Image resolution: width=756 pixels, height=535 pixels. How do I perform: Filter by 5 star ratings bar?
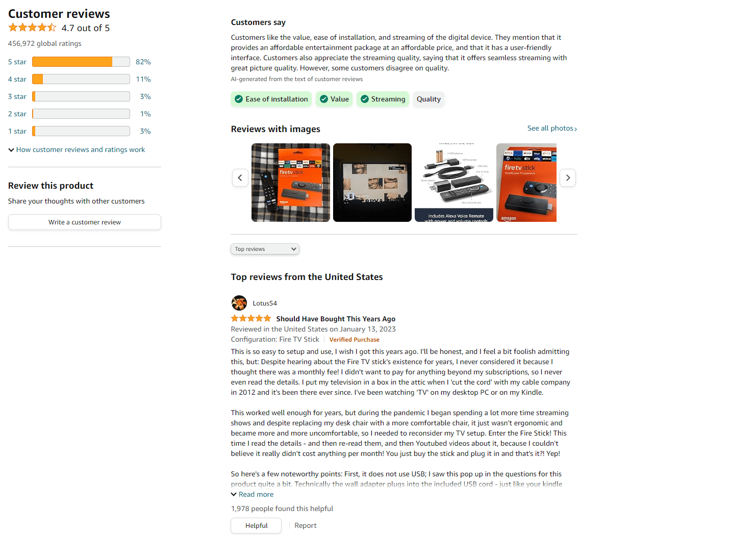pyautogui.click(x=81, y=62)
